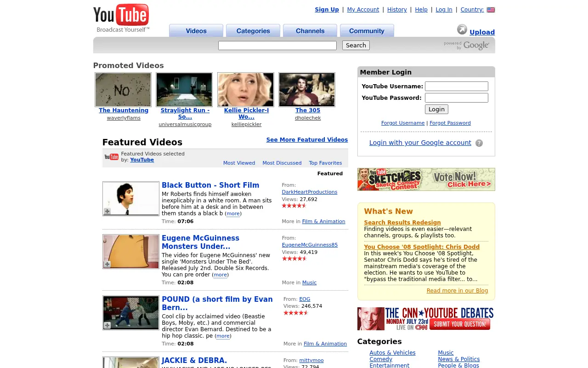
Task: Open the Community tab
Action: coord(367,31)
